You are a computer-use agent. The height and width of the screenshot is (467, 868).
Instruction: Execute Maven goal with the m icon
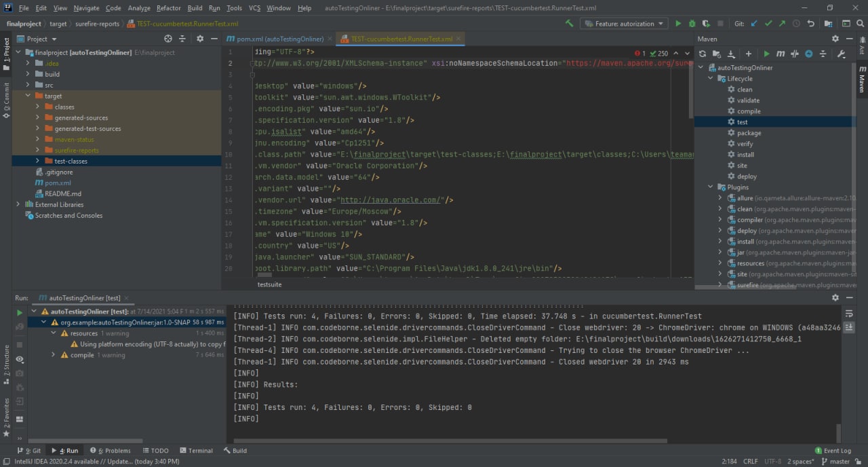(x=781, y=54)
